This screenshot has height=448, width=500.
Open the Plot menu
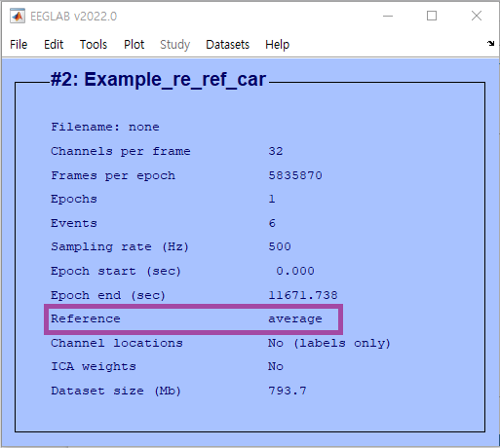point(134,45)
